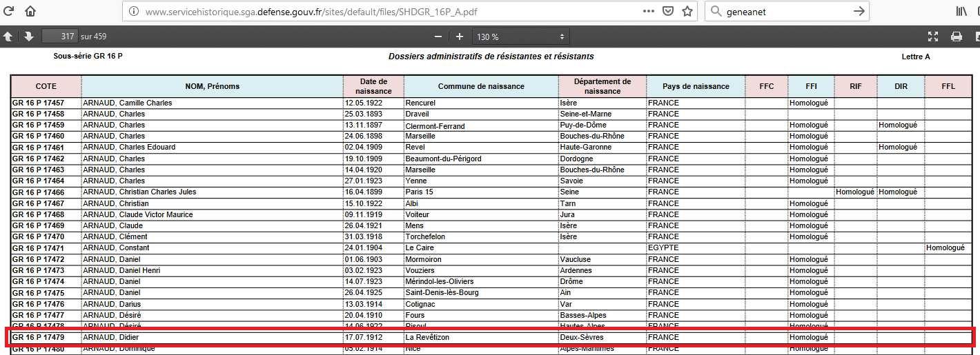
Task: Submit the geneanet search with the arrow
Action: (x=859, y=11)
